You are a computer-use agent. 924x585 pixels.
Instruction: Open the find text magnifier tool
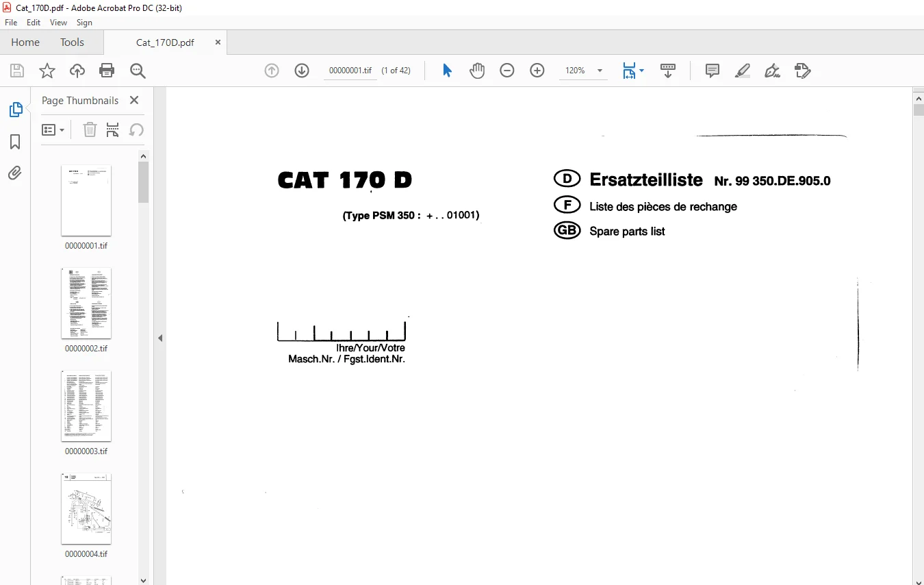click(138, 71)
